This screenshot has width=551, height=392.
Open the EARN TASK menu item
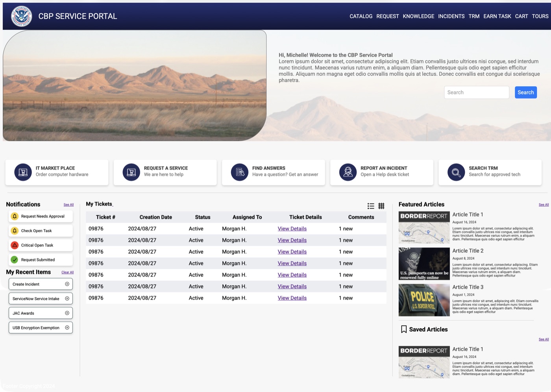point(497,16)
